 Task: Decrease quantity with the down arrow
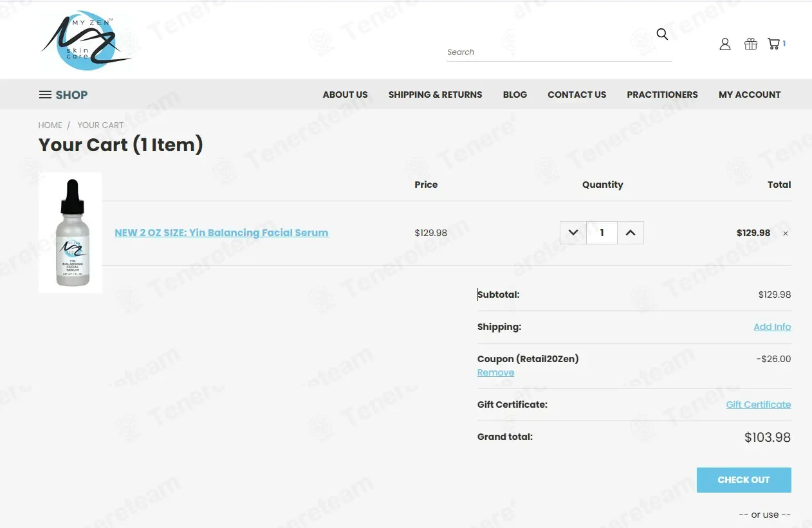click(573, 233)
